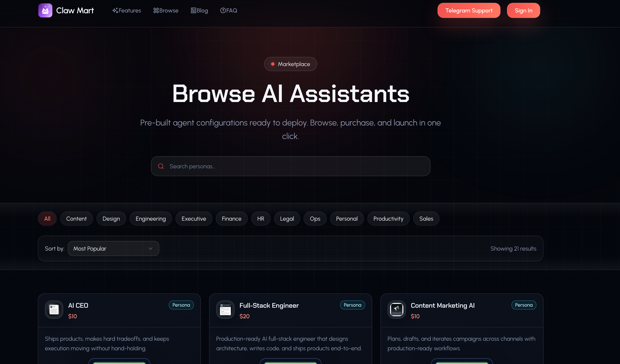Select the Sales filter tab

(426, 219)
